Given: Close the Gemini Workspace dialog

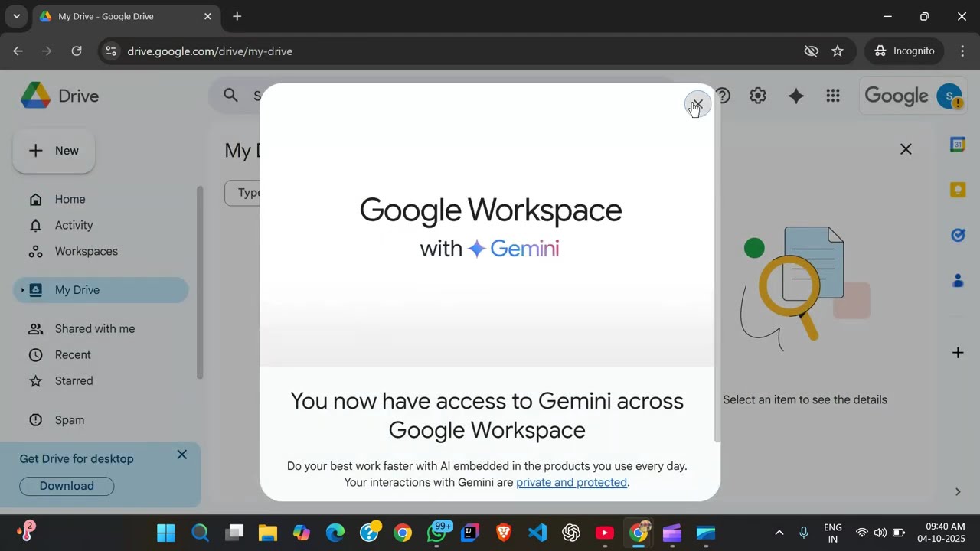Looking at the screenshot, I should pos(697,105).
